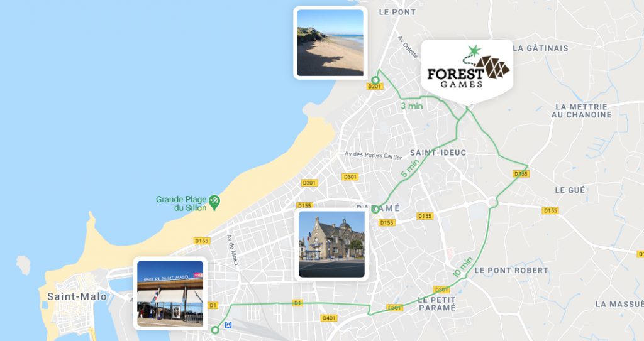This screenshot has width=644, height=341.
Task: Click the SAINT-IDEUC neighborhood label
Action: coord(438,153)
